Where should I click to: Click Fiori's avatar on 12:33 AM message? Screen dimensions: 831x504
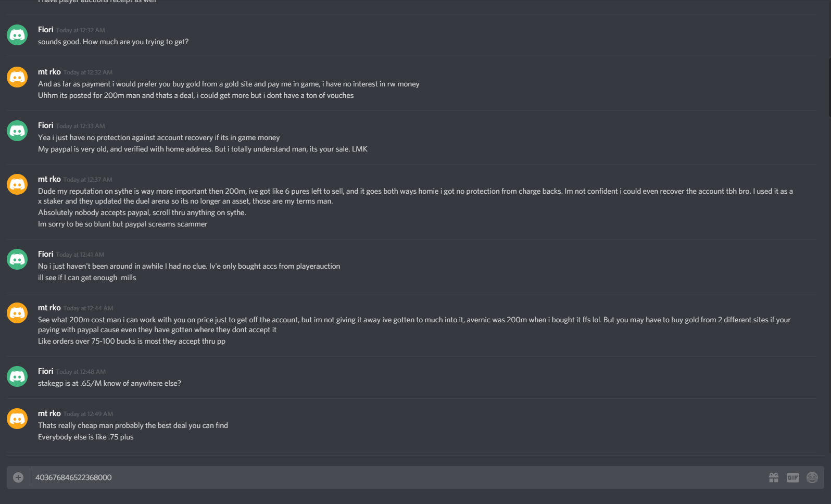(17, 131)
